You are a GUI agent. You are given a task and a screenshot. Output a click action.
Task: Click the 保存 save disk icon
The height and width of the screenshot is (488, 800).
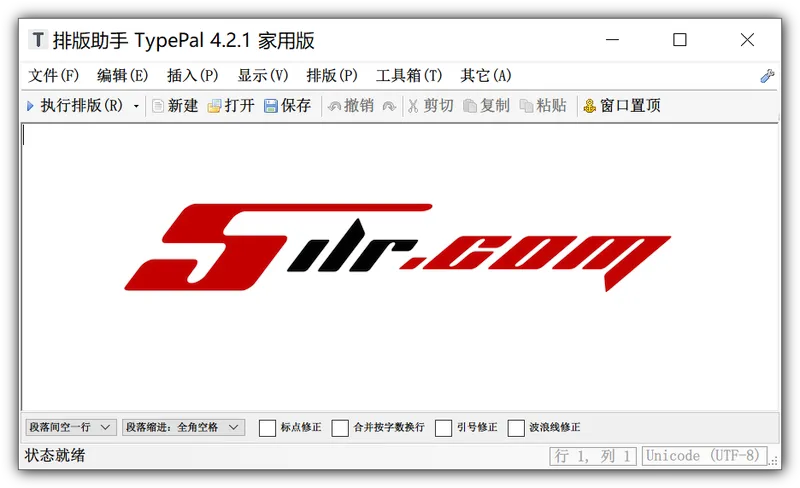pyautogui.click(x=270, y=106)
